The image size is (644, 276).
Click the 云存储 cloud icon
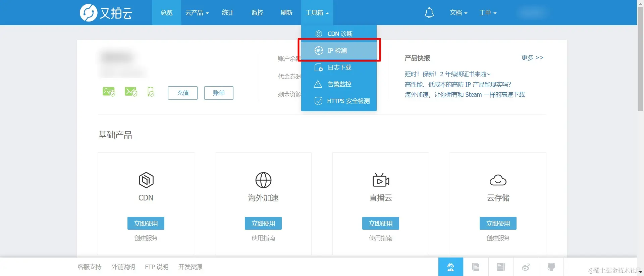[498, 180]
